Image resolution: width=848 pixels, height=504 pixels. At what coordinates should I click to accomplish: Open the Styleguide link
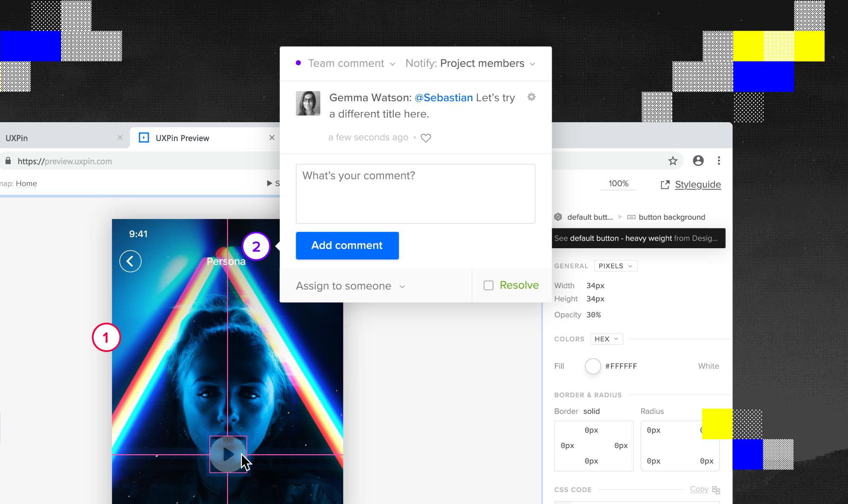tap(698, 185)
